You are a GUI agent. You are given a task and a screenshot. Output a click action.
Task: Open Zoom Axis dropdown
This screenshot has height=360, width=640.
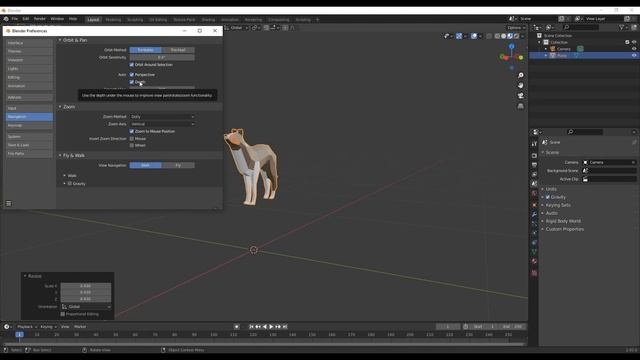162,124
